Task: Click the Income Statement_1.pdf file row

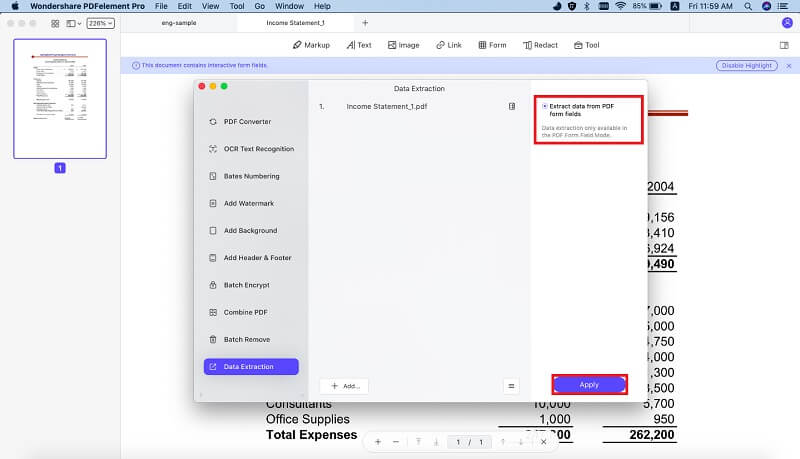Action: tap(418, 106)
